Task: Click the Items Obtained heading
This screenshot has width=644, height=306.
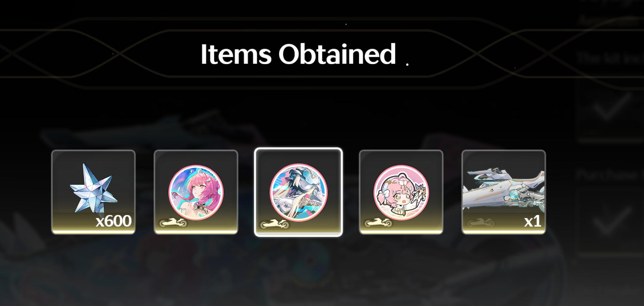Action: tap(298, 54)
